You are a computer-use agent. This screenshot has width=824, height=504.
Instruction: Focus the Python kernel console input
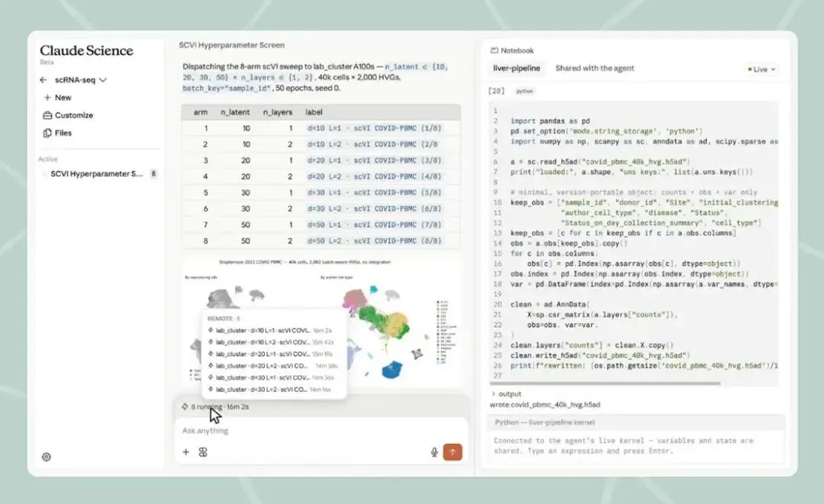pyautogui.click(x=635, y=446)
